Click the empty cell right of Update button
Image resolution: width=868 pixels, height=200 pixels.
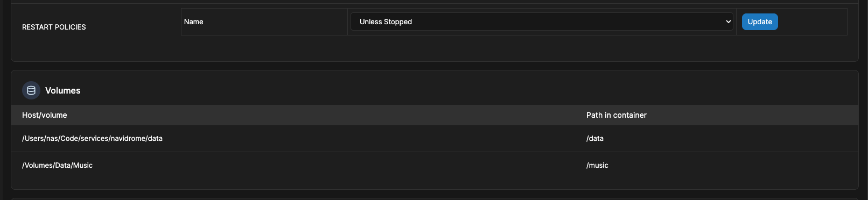click(x=813, y=22)
